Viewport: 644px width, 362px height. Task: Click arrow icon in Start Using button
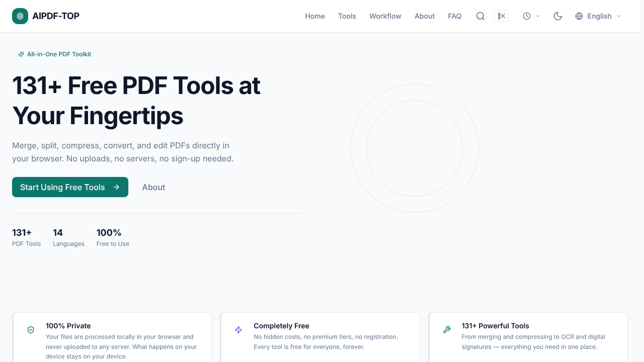116,187
